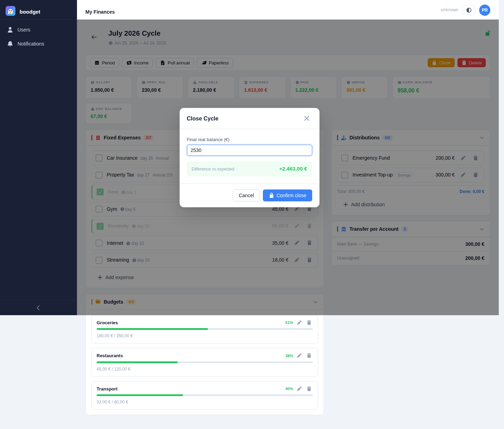Screen dimensions: 504x429
Task: Delete the Transport budget trash icon
Action: (x=309, y=389)
